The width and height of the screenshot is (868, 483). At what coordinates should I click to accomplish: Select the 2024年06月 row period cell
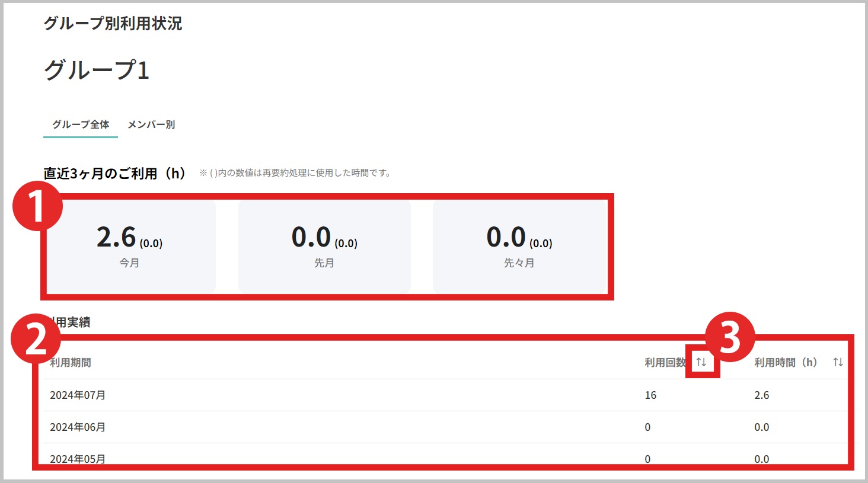click(78, 427)
